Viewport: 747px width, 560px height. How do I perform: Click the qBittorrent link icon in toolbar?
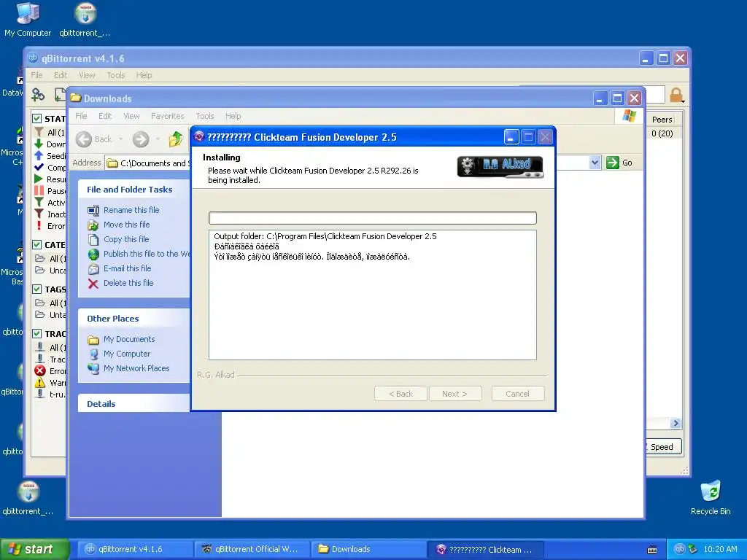[38, 95]
